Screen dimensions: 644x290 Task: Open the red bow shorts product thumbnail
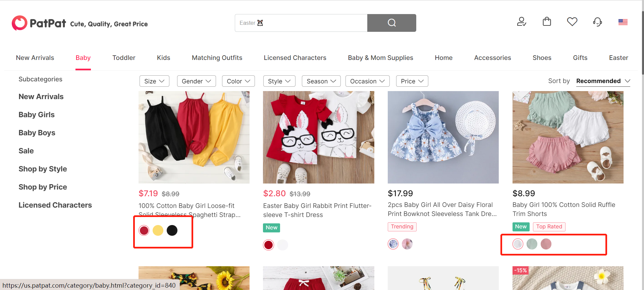point(319,278)
